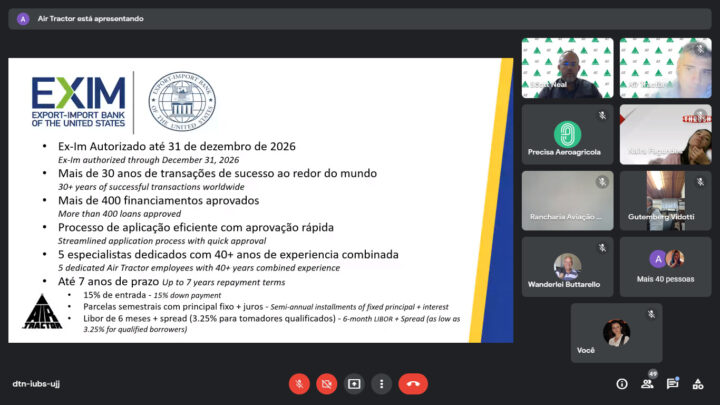This screenshot has height=405, width=720.
Task: Click the 'Você' self-view tile
Action: [616, 333]
